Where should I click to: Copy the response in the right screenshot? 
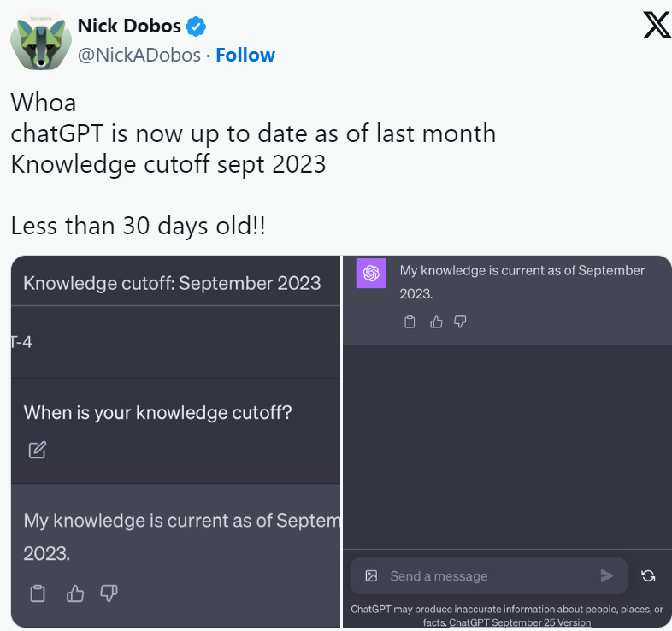pos(410,322)
